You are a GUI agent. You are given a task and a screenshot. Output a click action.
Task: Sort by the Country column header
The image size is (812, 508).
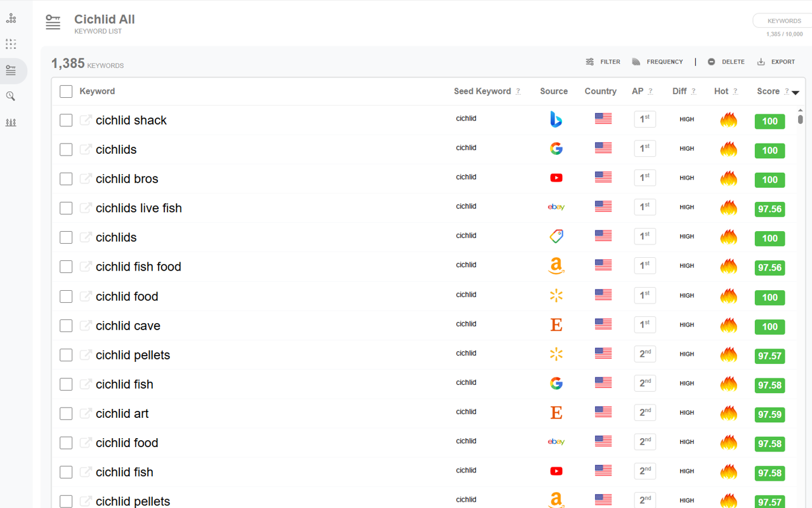click(x=600, y=91)
